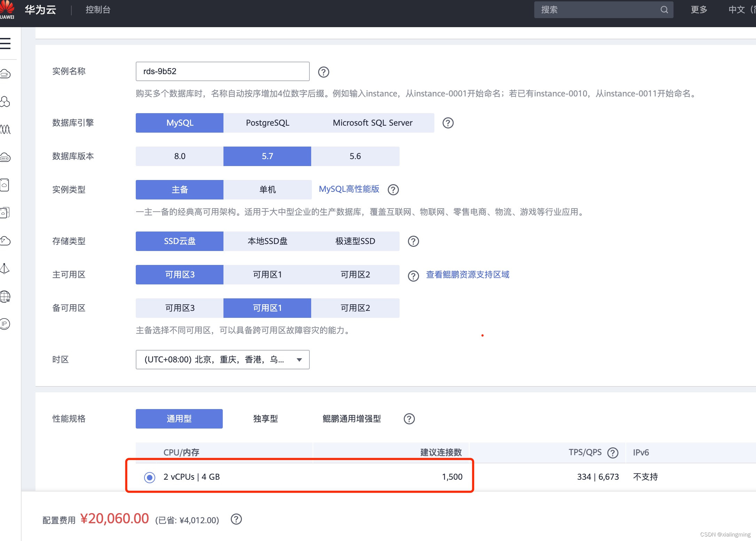Open the MySQL高性能版 link
Image resolution: width=756 pixels, height=541 pixels.
tap(349, 189)
